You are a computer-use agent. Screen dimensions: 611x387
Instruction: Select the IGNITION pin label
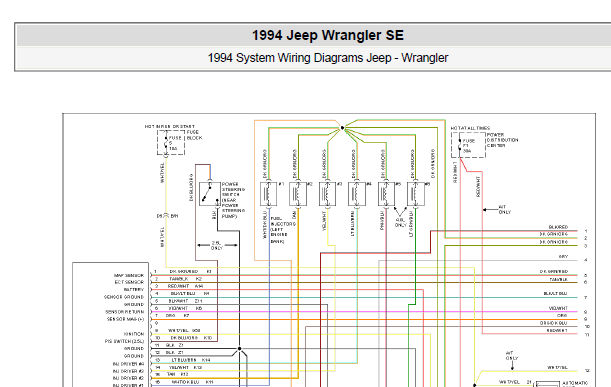coord(134,334)
